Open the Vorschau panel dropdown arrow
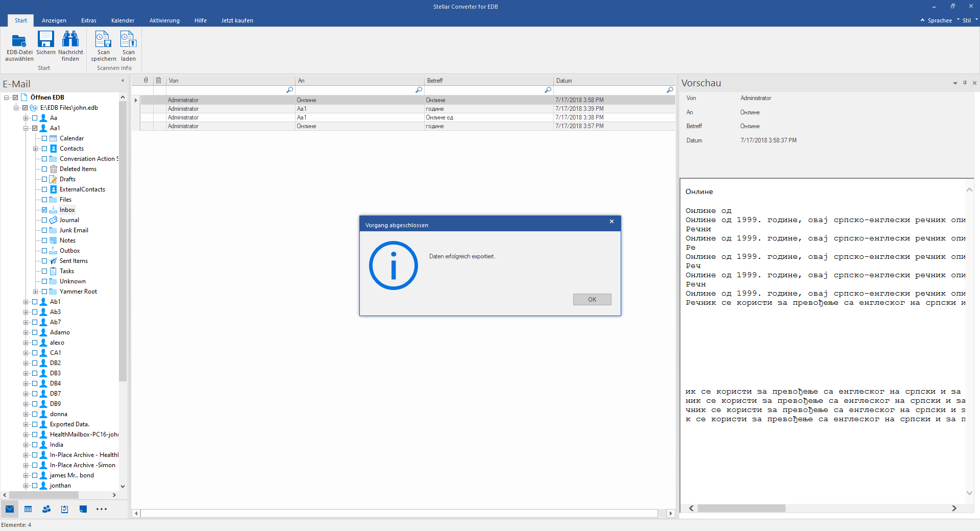 tap(955, 83)
